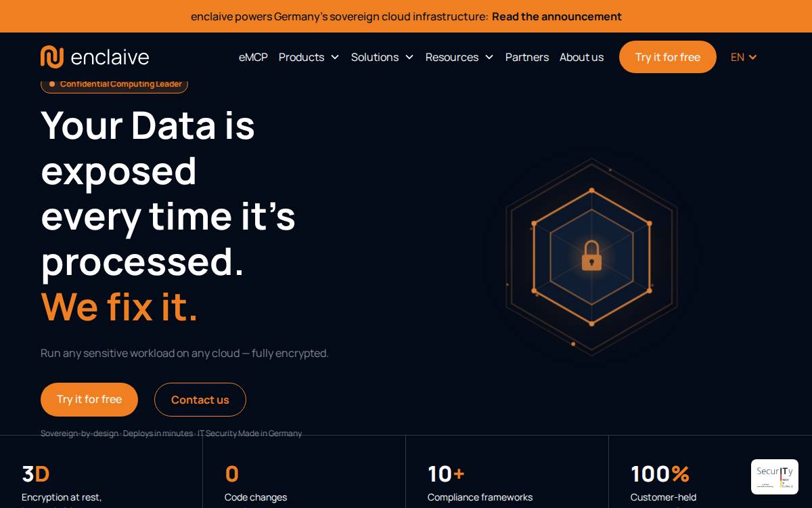Click the '10+' statistic number

tap(446, 473)
